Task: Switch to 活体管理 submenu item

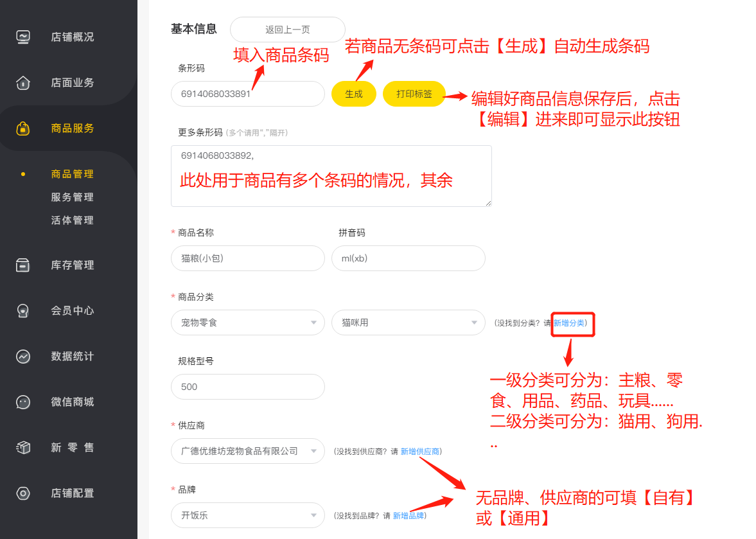Action: click(73, 220)
